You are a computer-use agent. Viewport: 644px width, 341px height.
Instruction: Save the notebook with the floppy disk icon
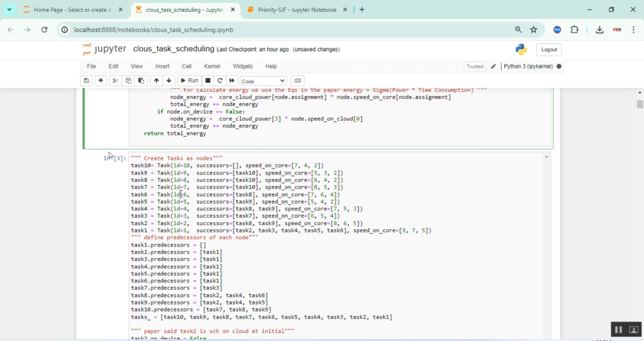click(86, 81)
